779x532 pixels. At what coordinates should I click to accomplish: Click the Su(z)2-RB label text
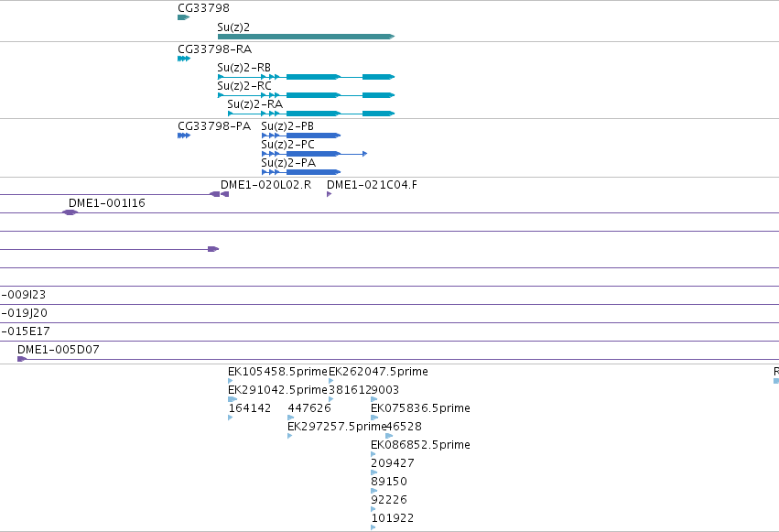coord(243,68)
